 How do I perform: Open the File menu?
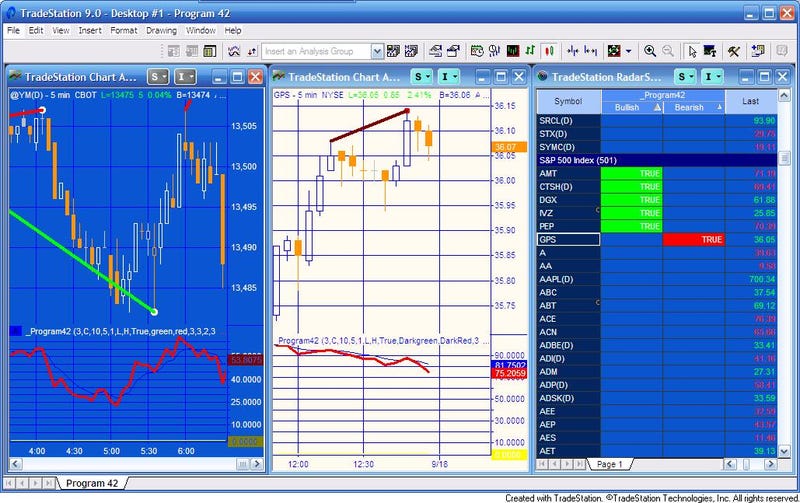click(x=13, y=31)
